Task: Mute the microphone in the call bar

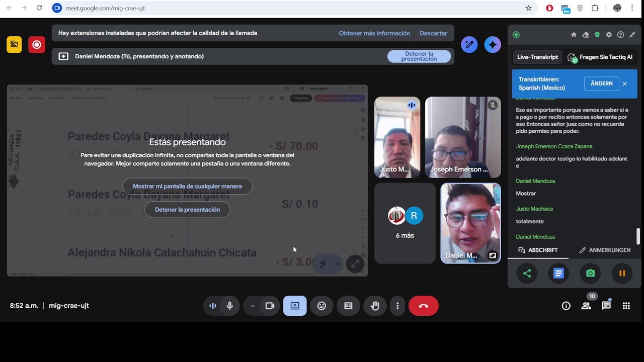Action: click(x=230, y=306)
